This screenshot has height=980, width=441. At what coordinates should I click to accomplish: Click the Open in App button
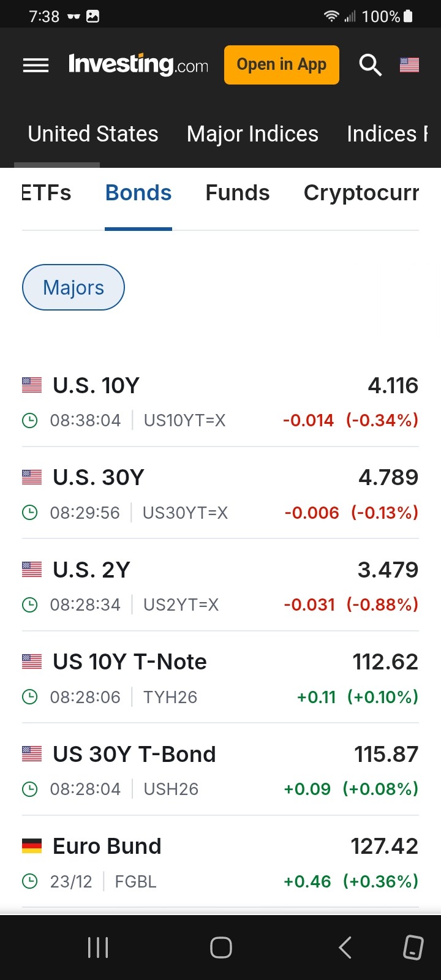point(282,65)
